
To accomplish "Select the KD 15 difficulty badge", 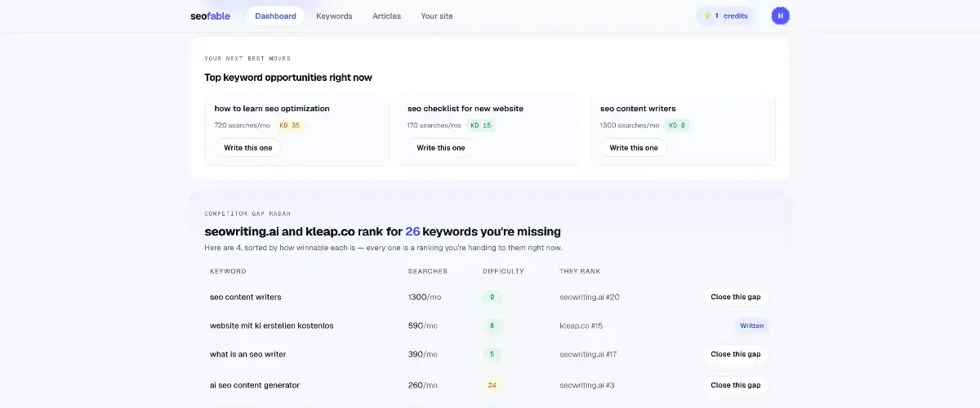I will (x=481, y=125).
